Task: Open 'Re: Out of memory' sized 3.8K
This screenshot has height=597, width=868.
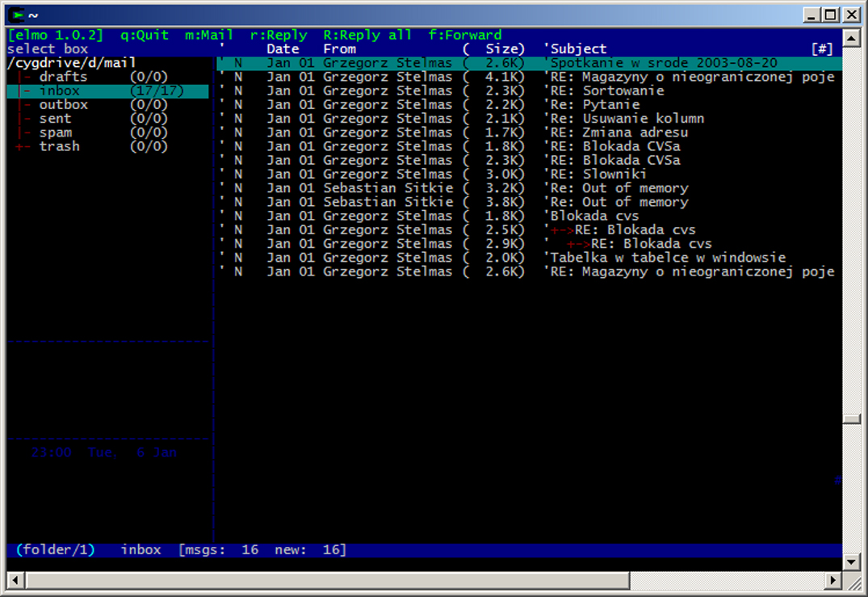Action: (x=530, y=202)
